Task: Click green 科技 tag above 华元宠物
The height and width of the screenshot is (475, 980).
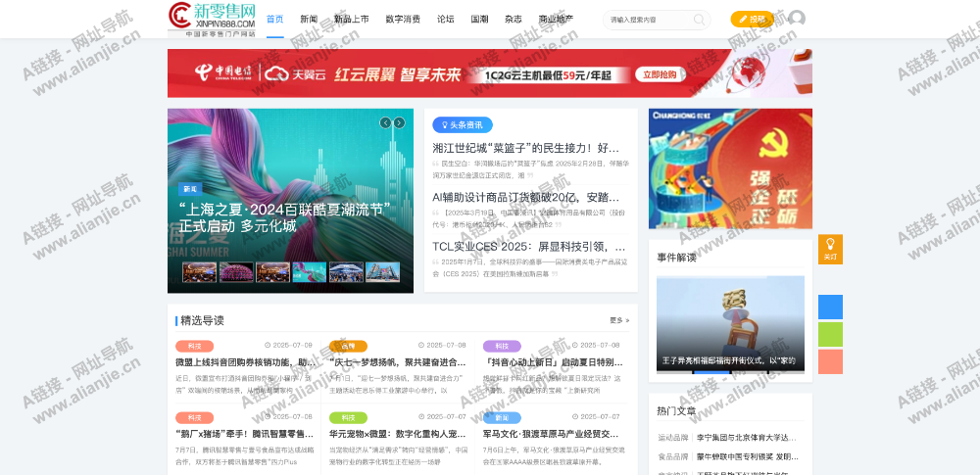Action: [348, 417]
